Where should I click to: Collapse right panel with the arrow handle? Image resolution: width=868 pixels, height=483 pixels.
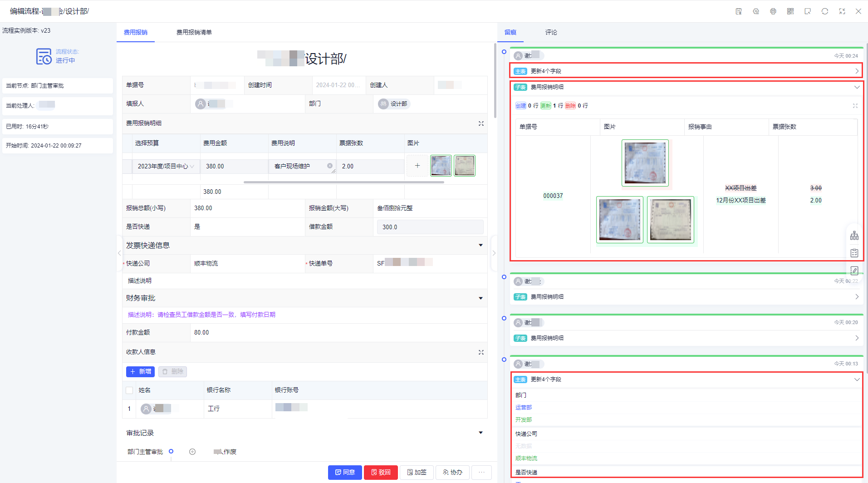[494, 253]
